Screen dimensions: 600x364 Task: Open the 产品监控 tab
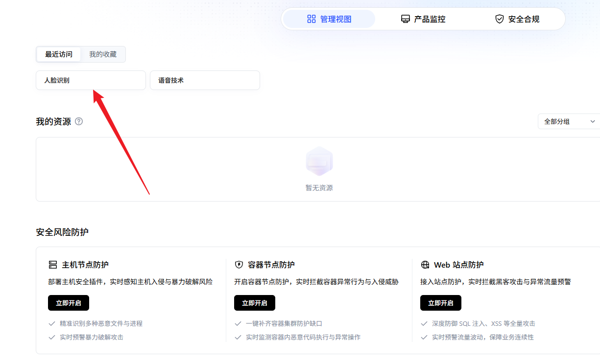tap(423, 19)
